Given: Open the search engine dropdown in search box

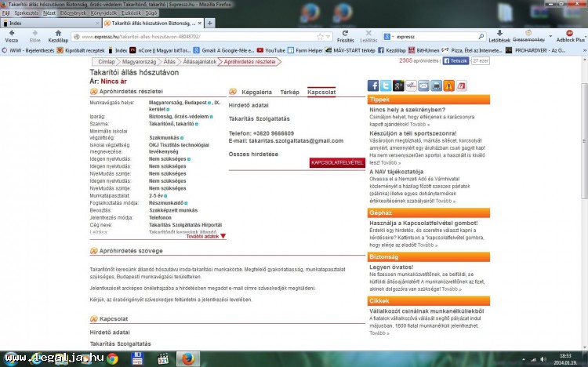Looking at the screenshot, I should tap(390, 36).
